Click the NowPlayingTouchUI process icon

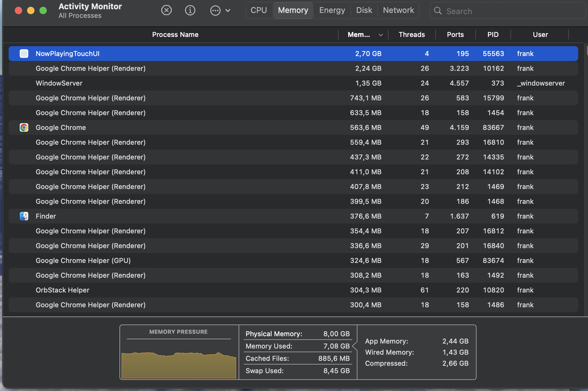(x=24, y=54)
